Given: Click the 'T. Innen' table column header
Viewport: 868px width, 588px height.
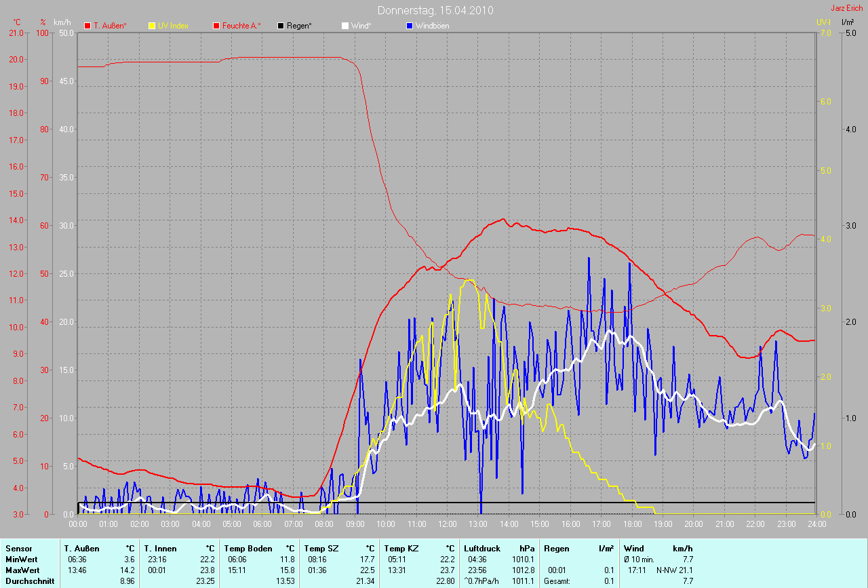Looking at the screenshot, I should (x=160, y=548).
